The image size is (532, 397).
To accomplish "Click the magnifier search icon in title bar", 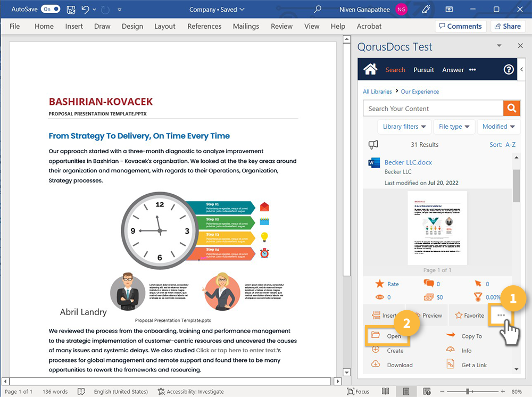I will click(318, 9).
